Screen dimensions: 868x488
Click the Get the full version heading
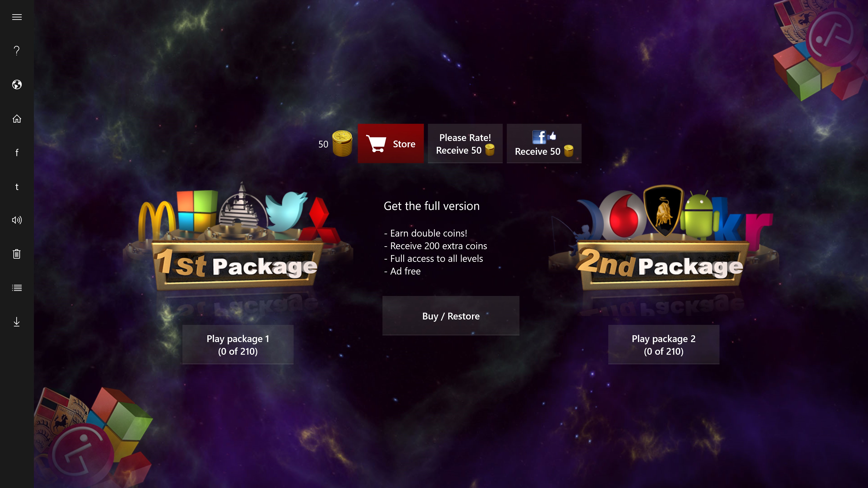(432, 206)
